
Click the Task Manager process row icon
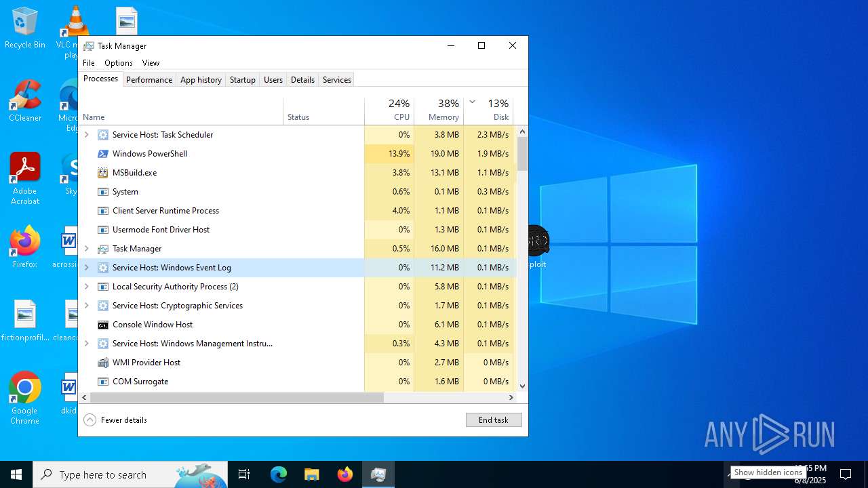103,249
